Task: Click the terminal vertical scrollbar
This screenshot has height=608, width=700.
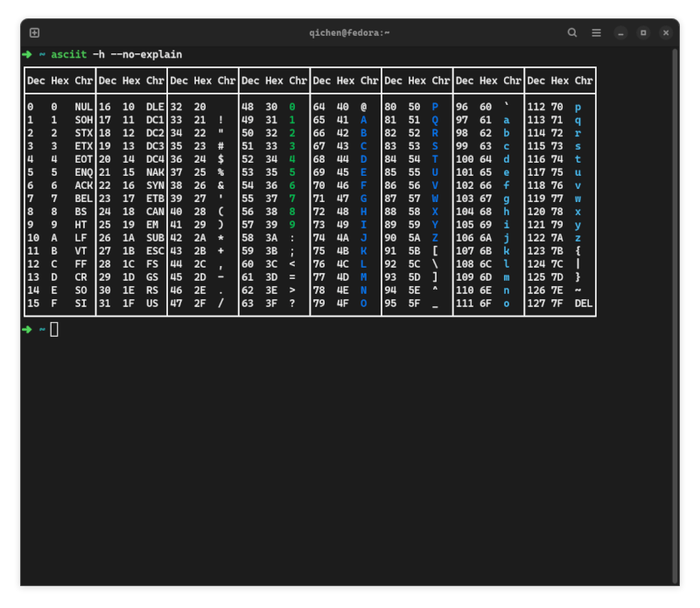Action: pos(675,315)
